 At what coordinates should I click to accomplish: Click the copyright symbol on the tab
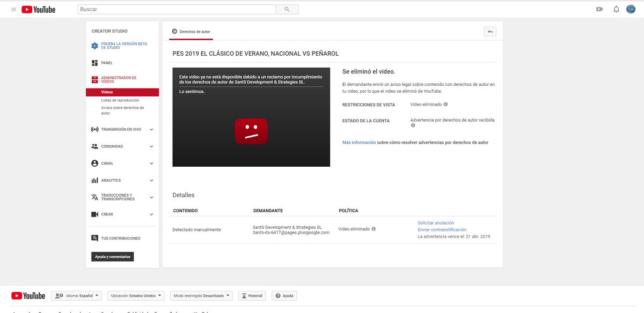(174, 32)
